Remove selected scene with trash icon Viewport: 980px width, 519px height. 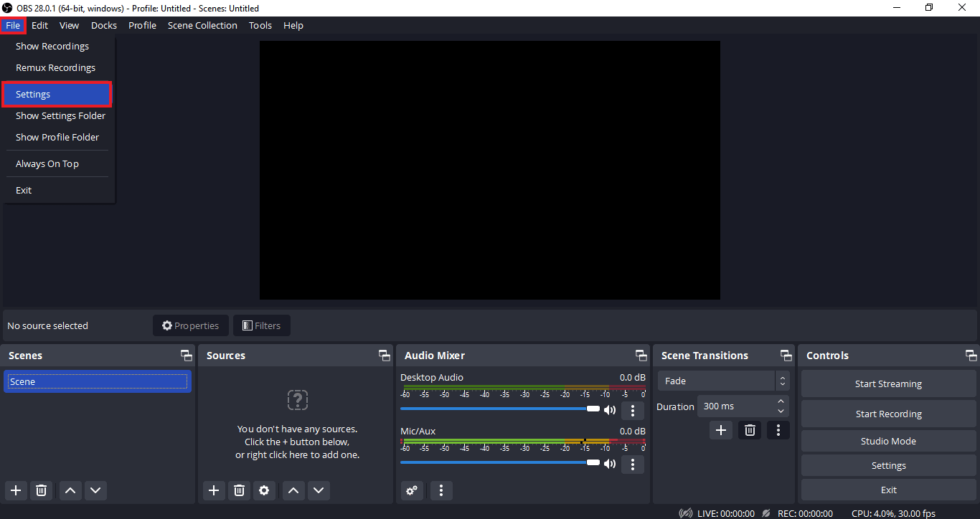[x=42, y=490]
